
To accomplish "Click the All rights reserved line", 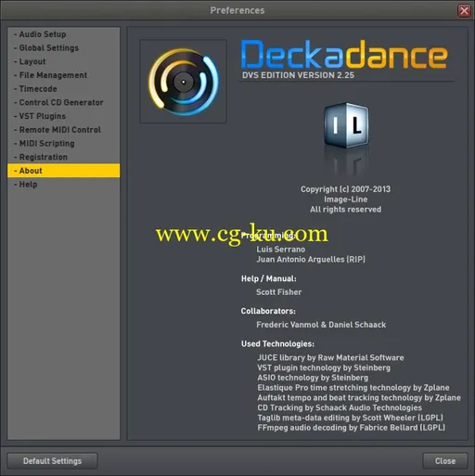I will (x=346, y=210).
